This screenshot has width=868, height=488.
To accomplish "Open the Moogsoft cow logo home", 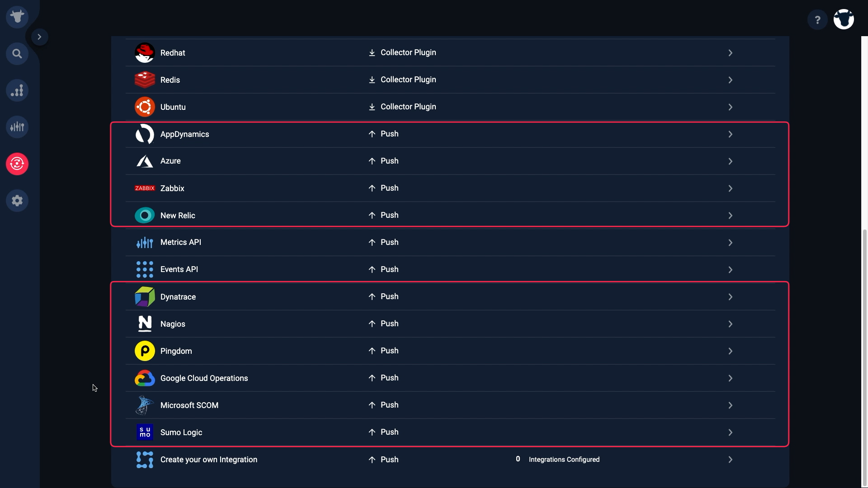I will [17, 17].
